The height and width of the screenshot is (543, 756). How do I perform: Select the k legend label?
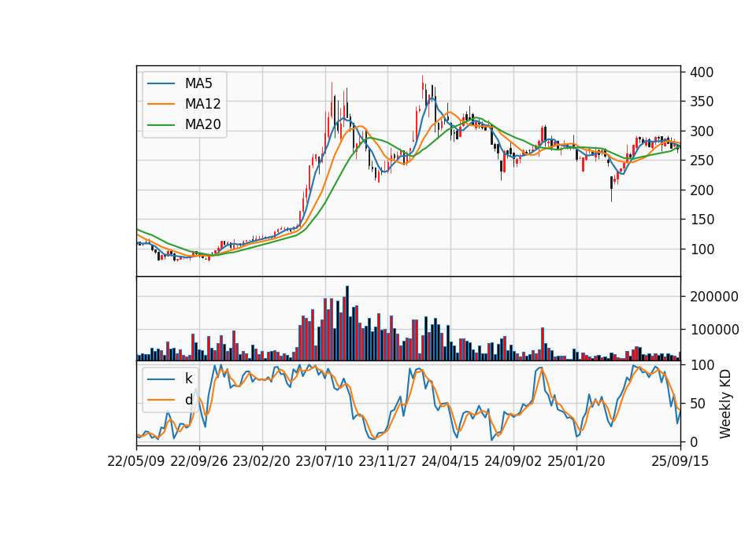(x=188, y=379)
